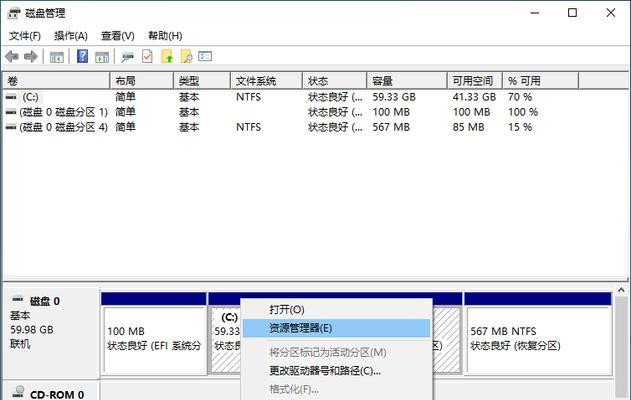Click the volume icon beside (C:) row
This screenshot has width=631, height=400.
(11, 97)
